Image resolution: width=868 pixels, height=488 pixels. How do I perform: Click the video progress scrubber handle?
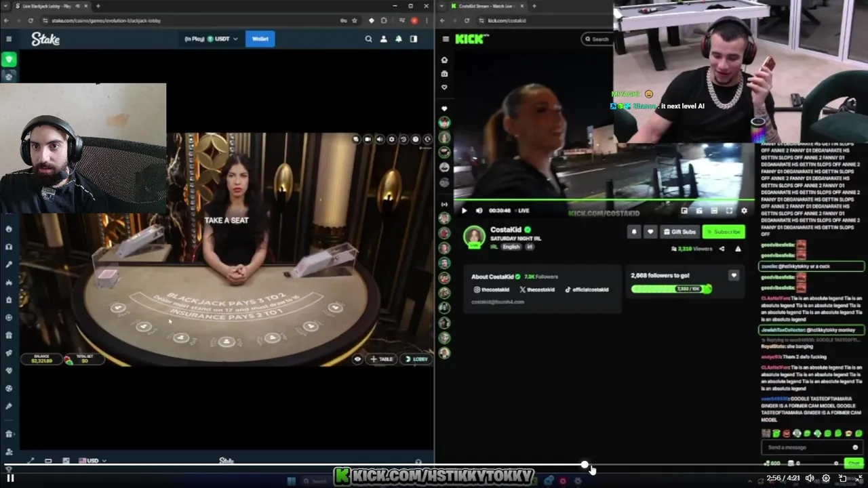click(585, 465)
